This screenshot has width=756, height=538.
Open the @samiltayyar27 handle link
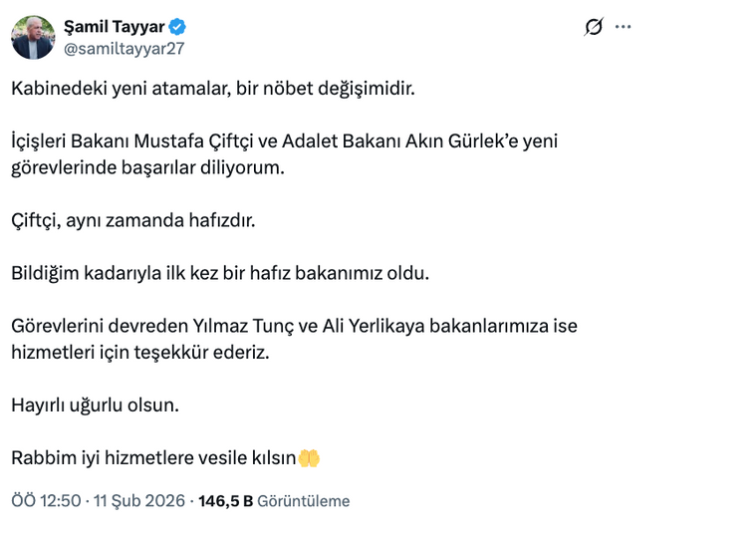click(x=124, y=47)
